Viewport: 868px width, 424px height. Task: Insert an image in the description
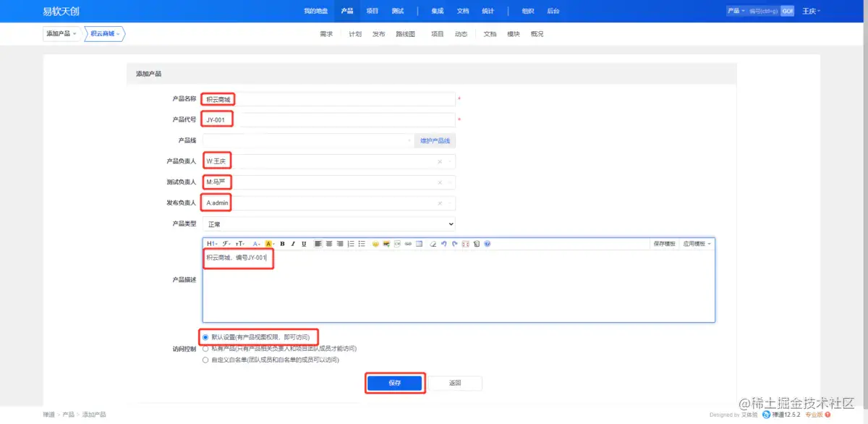coord(386,244)
